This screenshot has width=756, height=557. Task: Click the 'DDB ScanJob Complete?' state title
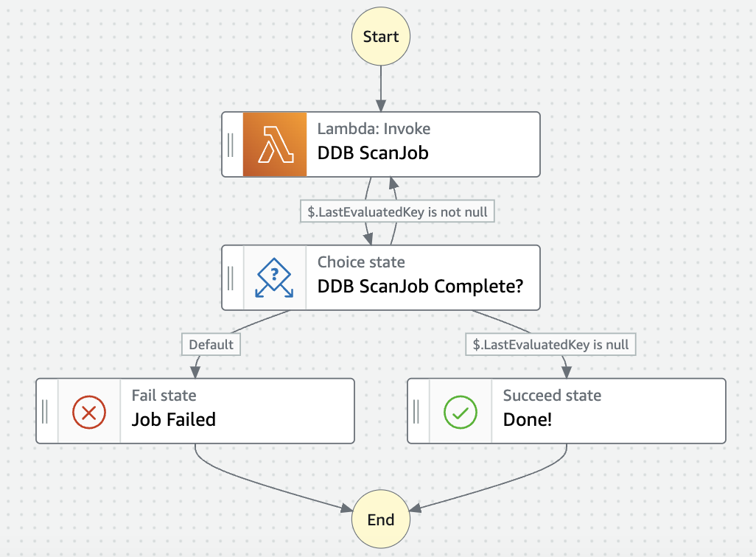coord(420,286)
